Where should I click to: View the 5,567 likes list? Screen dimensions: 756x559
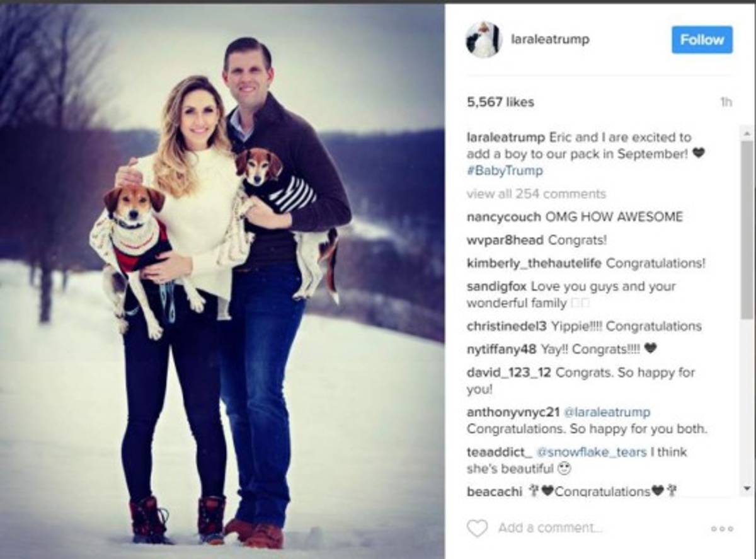(500, 102)
